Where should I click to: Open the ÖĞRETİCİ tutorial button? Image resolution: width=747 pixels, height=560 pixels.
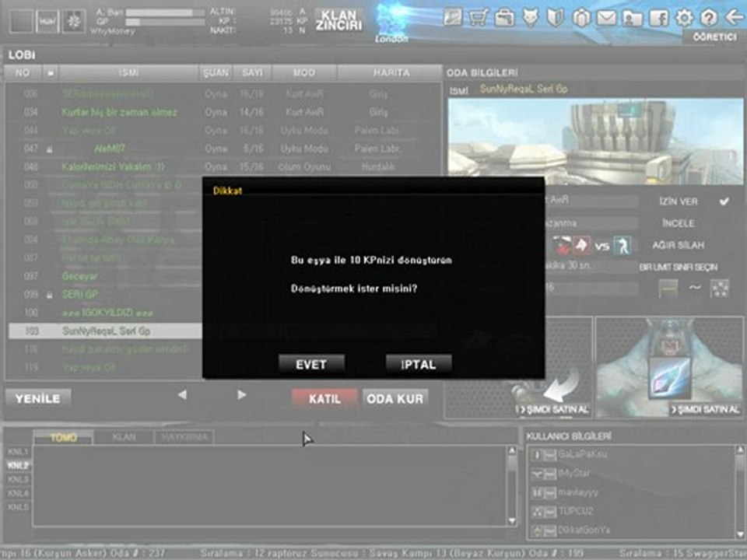point(714,37)
